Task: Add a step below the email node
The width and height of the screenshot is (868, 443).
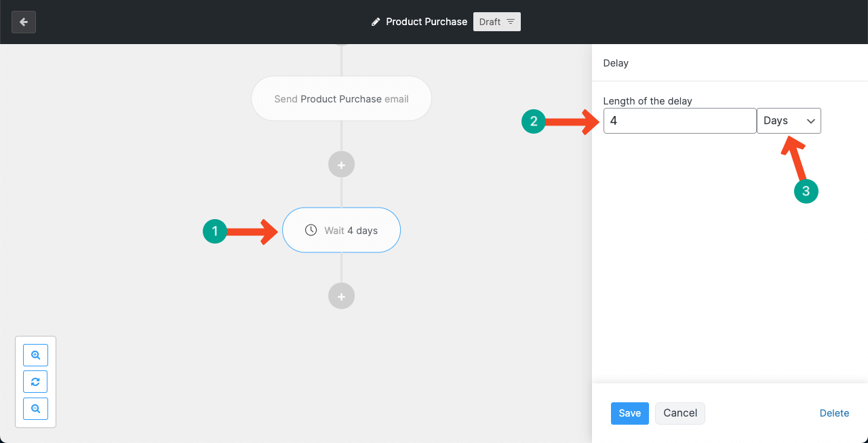Action: pyautogui.click(x=341, y=164)
